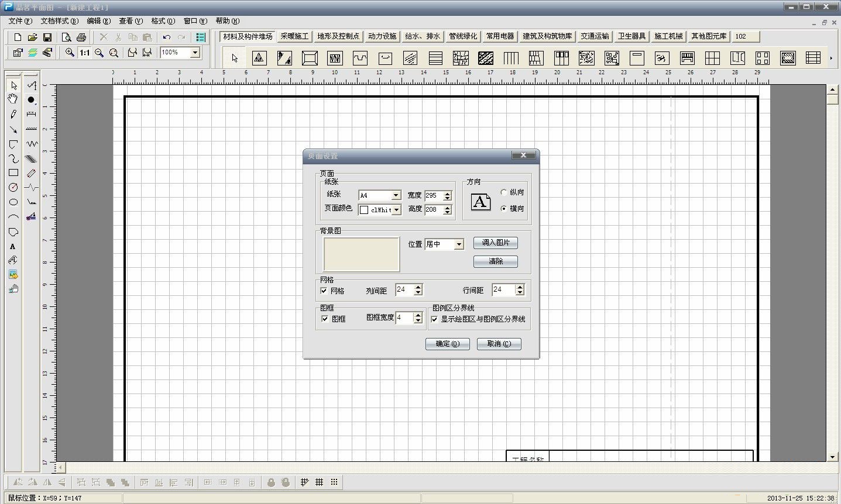
Task: Open the 纸张 paper size dropdown
Action: tap(396, 195)
